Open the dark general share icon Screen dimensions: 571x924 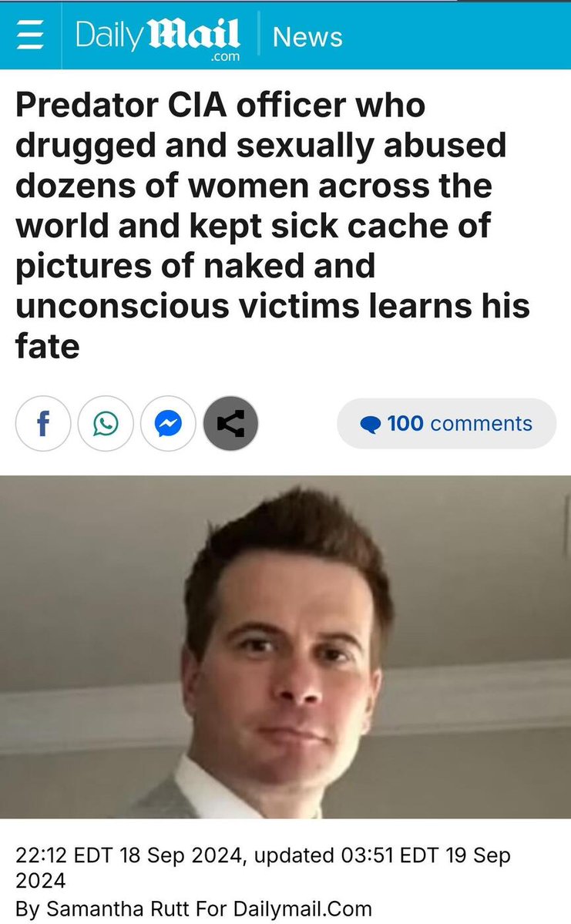click(x=230, y=423)
